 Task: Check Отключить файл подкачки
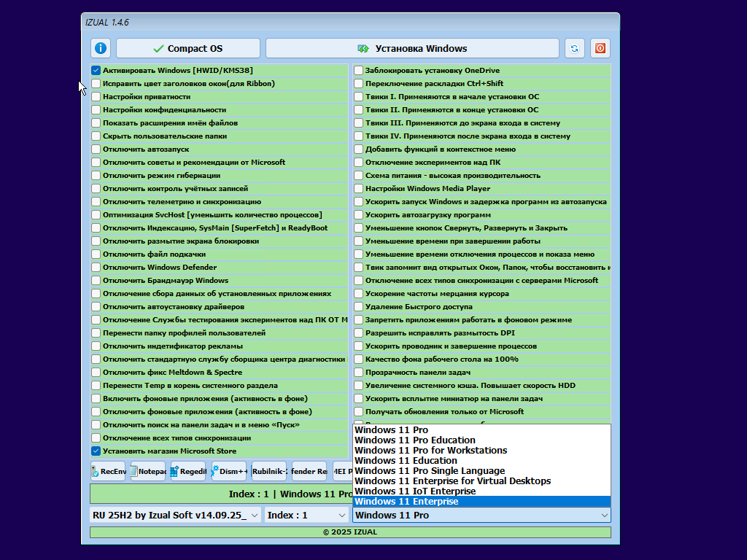96,254
